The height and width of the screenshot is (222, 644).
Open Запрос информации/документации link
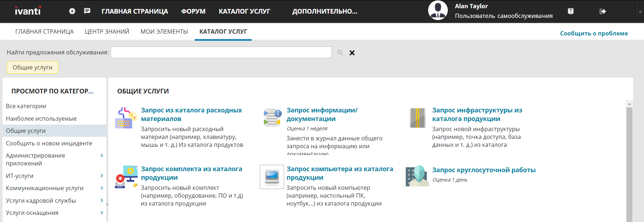pos(322,115)
